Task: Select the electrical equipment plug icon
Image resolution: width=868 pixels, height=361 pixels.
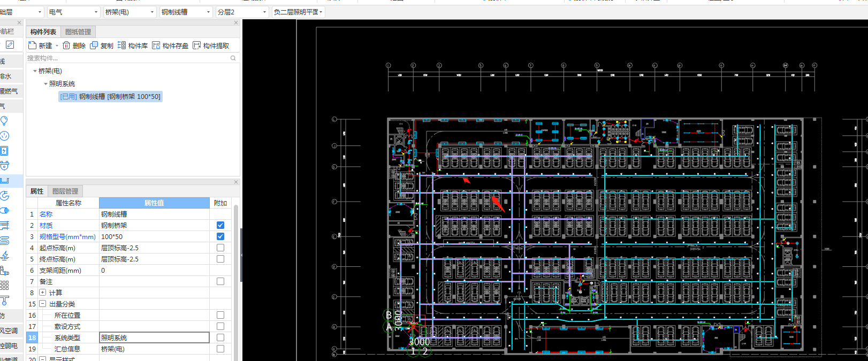Action: [x=4, y=166]
